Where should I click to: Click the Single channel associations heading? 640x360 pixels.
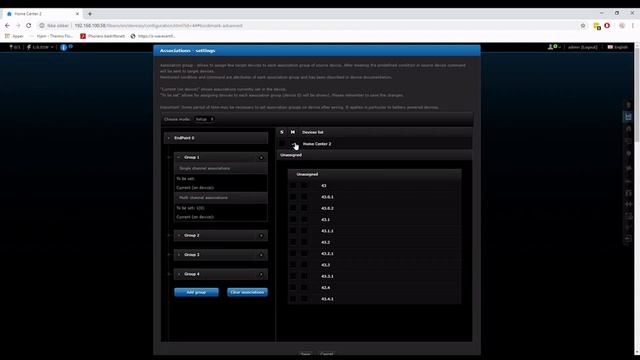tap(204, 168)
